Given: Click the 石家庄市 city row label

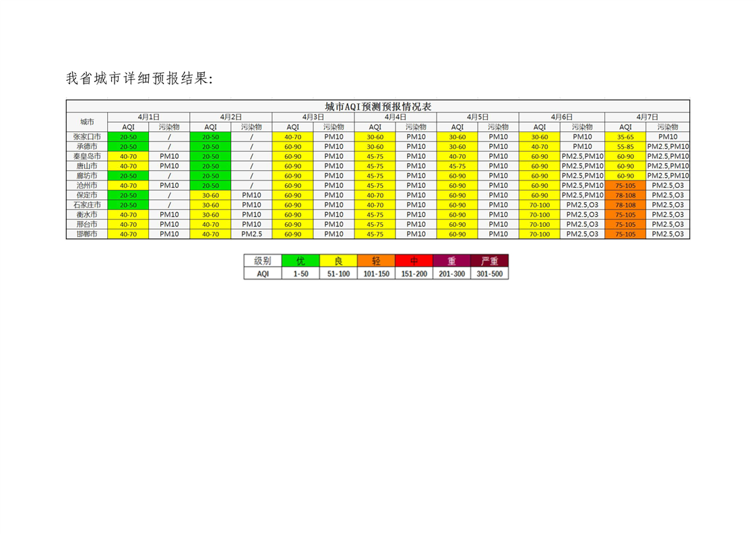Looking at the screenshot, I should tap(87, 205).
